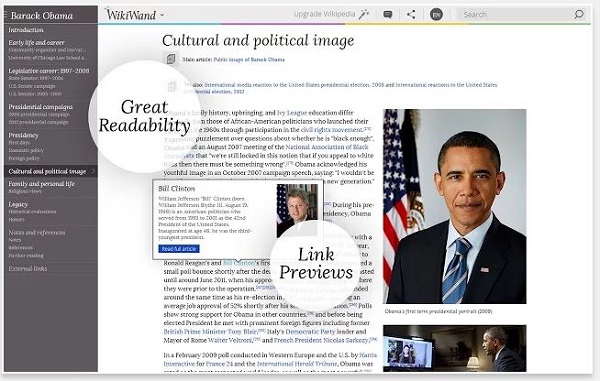Jump to External links in sidebar
The width and height of the screenshot is (600, 381).
28,269
